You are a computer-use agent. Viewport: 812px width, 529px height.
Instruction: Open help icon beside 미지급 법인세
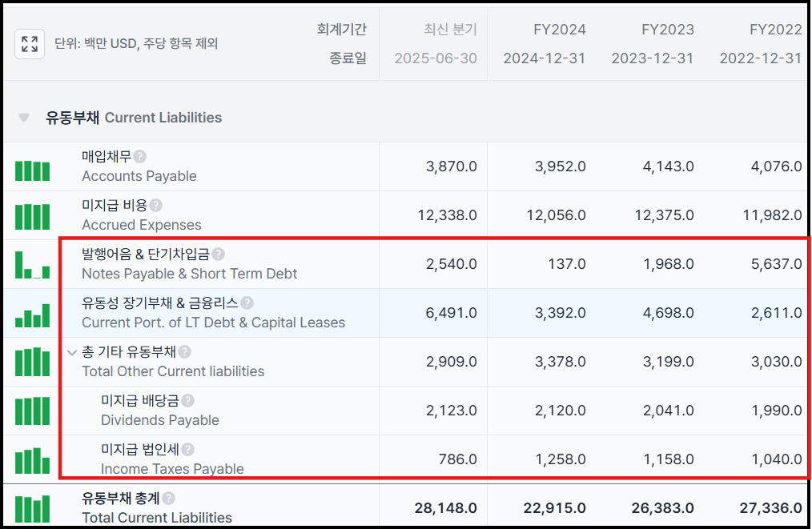pyautogui.click(x=188, y=449)
